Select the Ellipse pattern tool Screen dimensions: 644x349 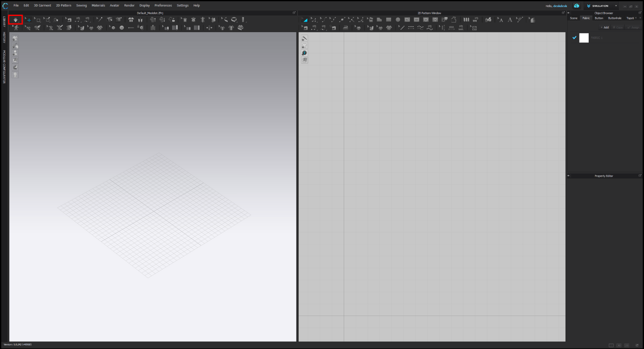click(397, 20)
